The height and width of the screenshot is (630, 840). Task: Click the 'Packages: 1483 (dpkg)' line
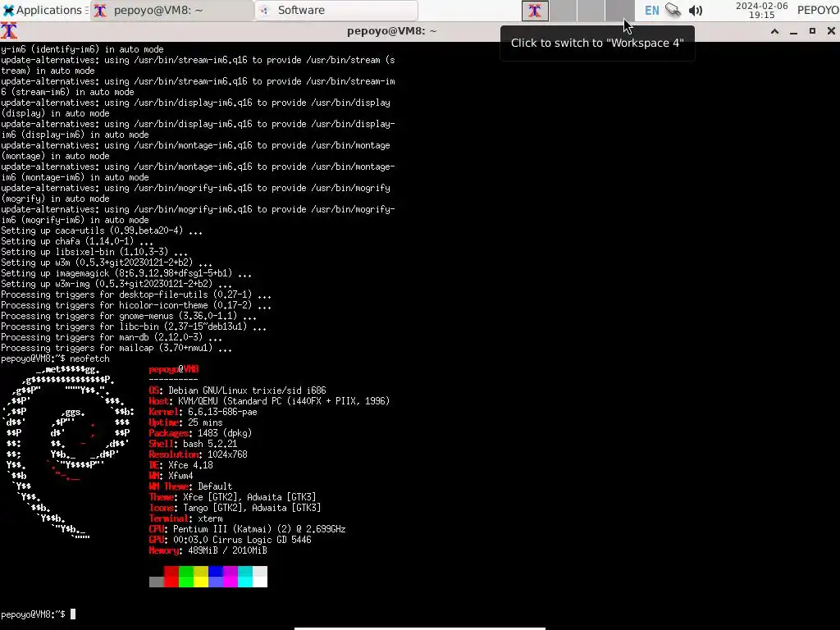click(x=200, y=433)
